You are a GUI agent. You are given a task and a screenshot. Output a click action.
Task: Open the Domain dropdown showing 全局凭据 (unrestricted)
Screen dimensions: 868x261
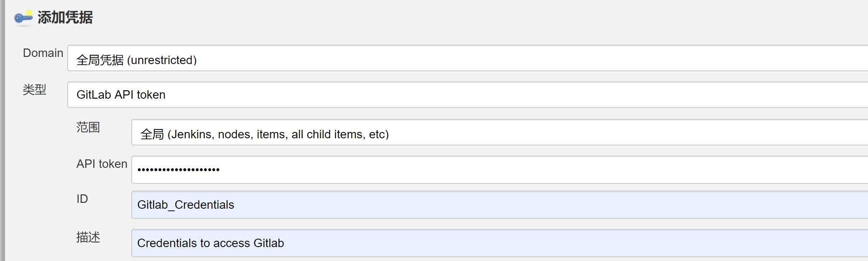[468, 58]
